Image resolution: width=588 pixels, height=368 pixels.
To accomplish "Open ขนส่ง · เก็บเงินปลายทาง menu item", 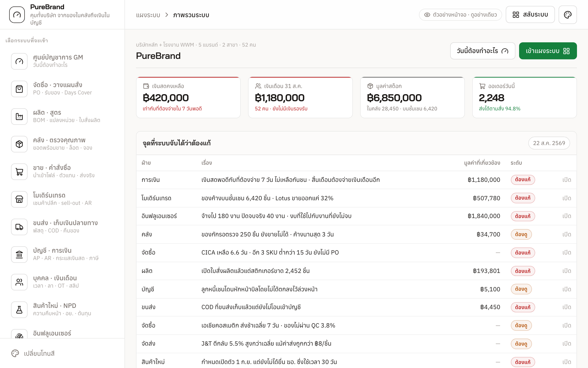I will click(x=62, y=227).
